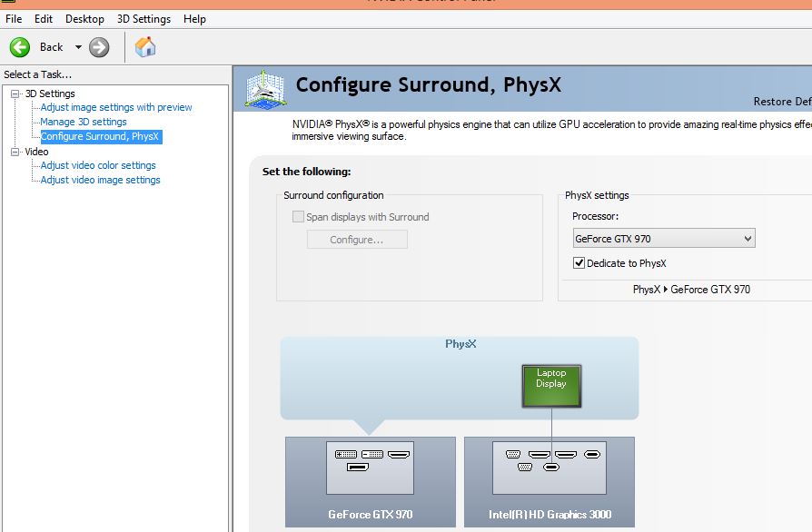Select the Laptop Display monitor icon
The height and width of the screenshot is (532, 812).
pyautogui.click(x=551, y=386)
